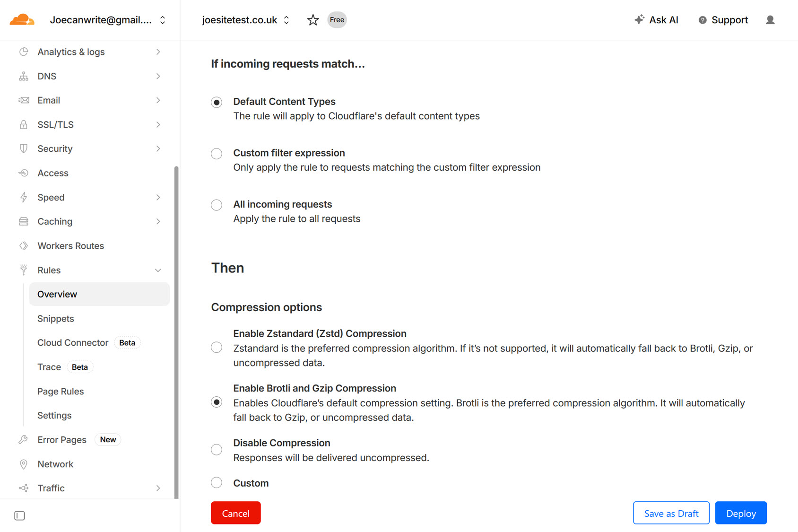This screenshot has width=798, height=532.
Task: Select the SSL/TLS padlock icon
Action: 24,124
